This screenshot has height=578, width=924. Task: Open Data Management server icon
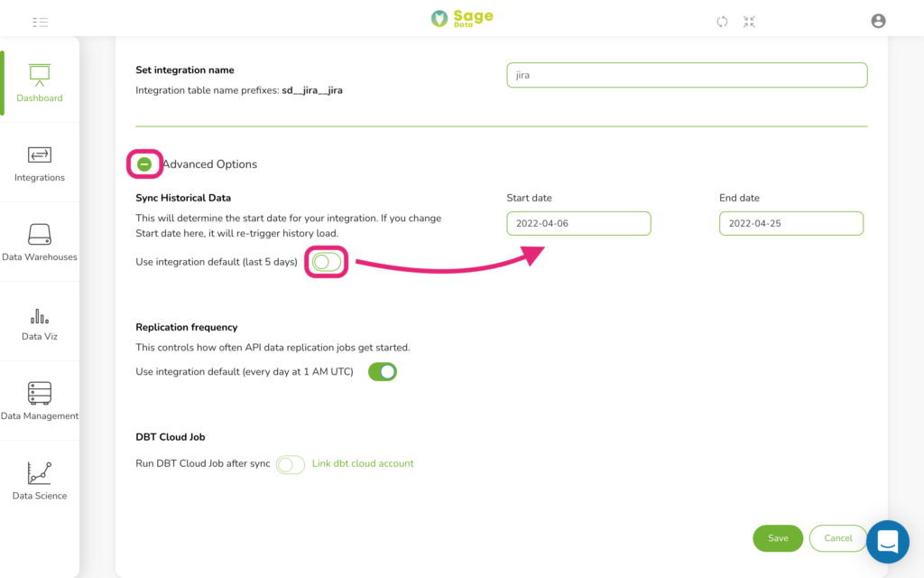click(x=40, y=393)
